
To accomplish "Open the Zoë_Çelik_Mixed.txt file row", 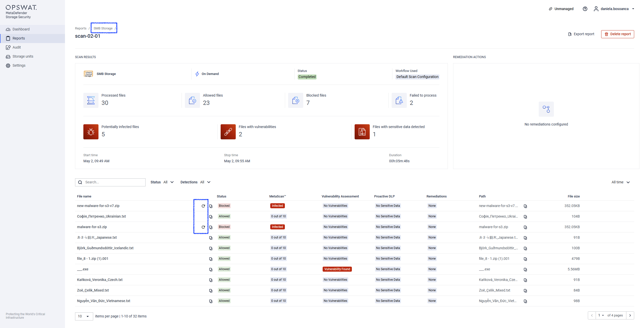I will (x=354, y=290).
